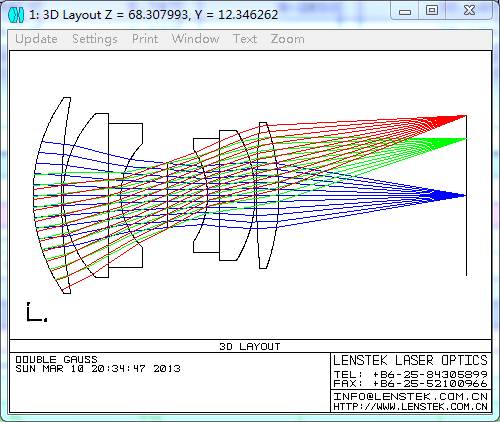500x422 pixels.
Task: Click the green ray focus on image plane
Action: tap(465, 139)
